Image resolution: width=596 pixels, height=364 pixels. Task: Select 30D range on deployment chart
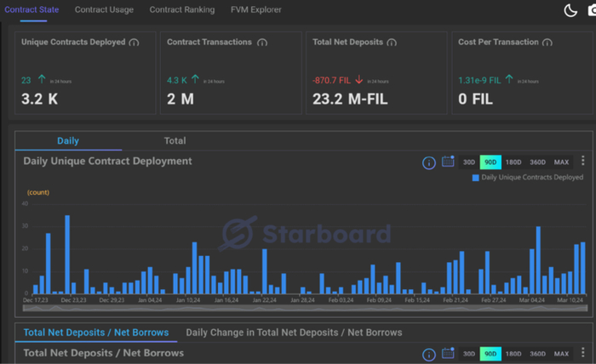pyautogui.click(x=469, y=162)
